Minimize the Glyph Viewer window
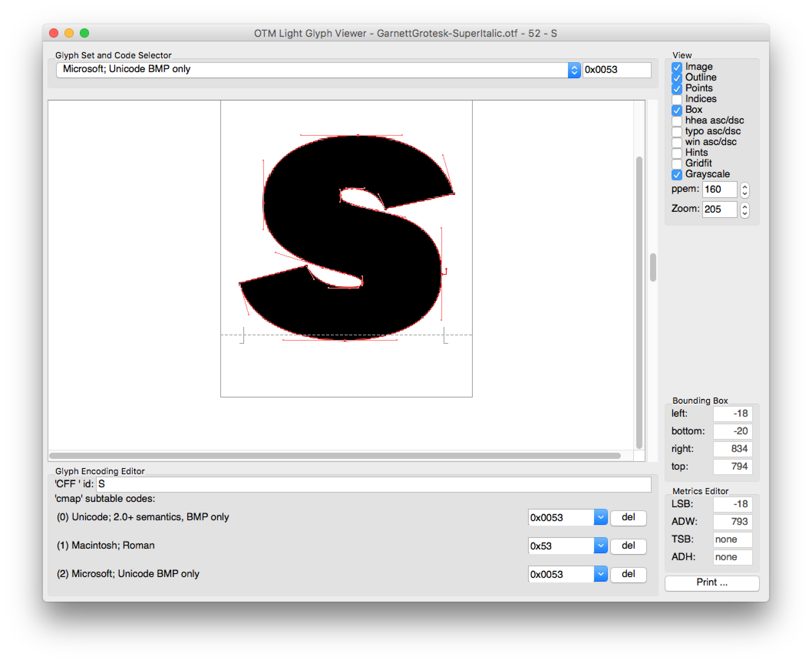 click(x=69, y=33)
